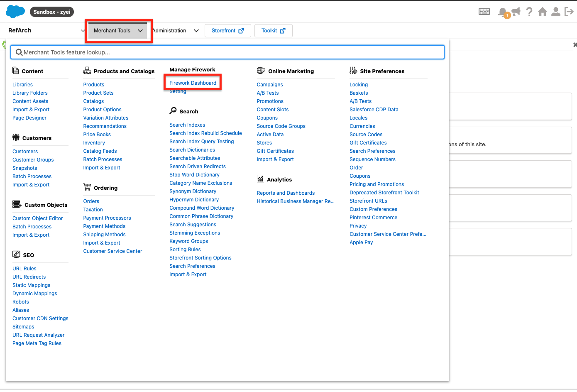Click the Toolkit button
This screenshot has width=577, height=392.
273,31
